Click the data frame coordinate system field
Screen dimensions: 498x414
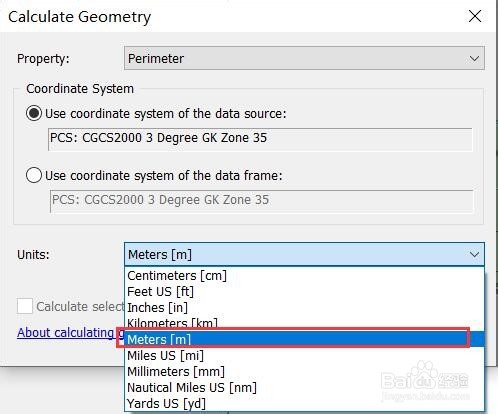(x=261, y=201)
